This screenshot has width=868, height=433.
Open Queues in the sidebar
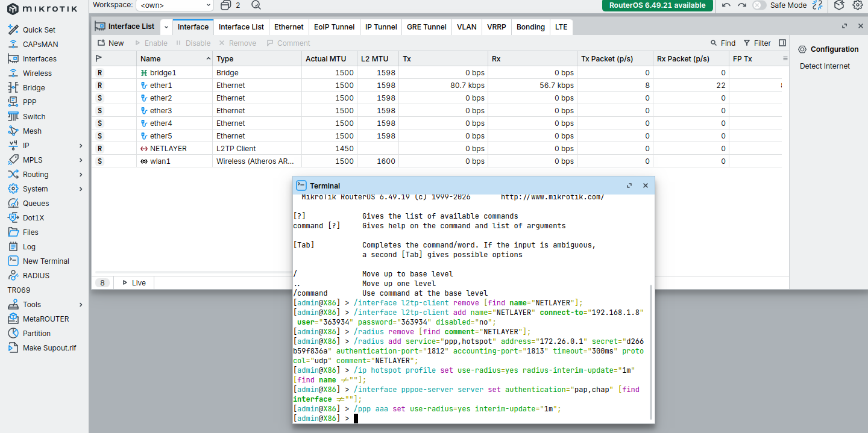pyautogui.click(x=36, y=203)
